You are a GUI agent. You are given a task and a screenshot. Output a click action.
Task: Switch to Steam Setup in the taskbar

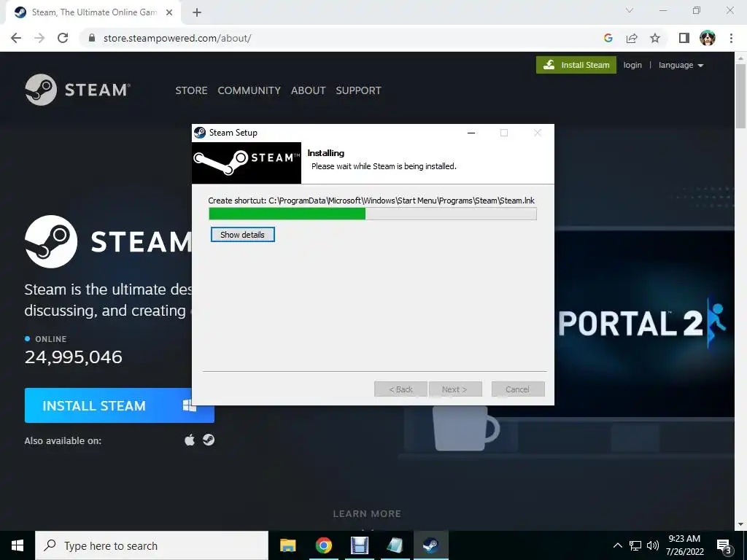click(430, 545)
